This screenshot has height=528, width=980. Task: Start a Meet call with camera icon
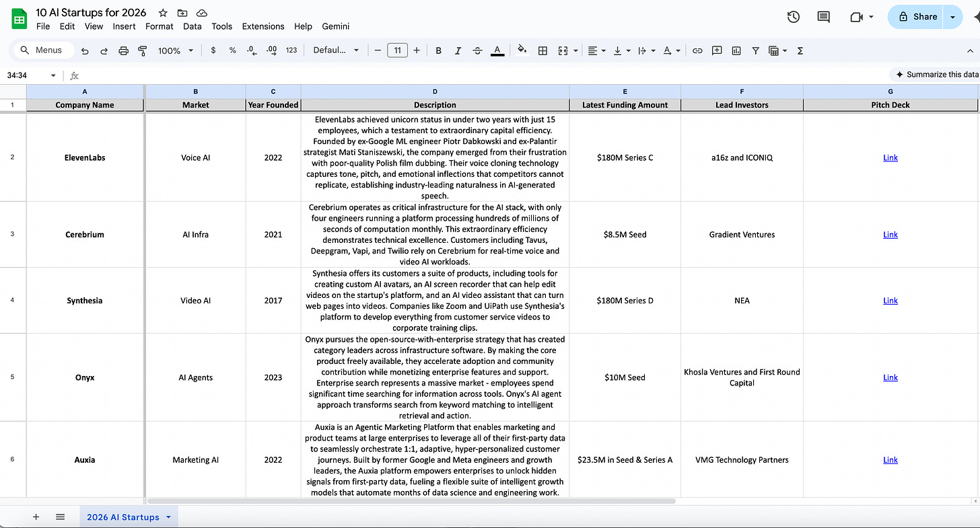tap(856, 17)
